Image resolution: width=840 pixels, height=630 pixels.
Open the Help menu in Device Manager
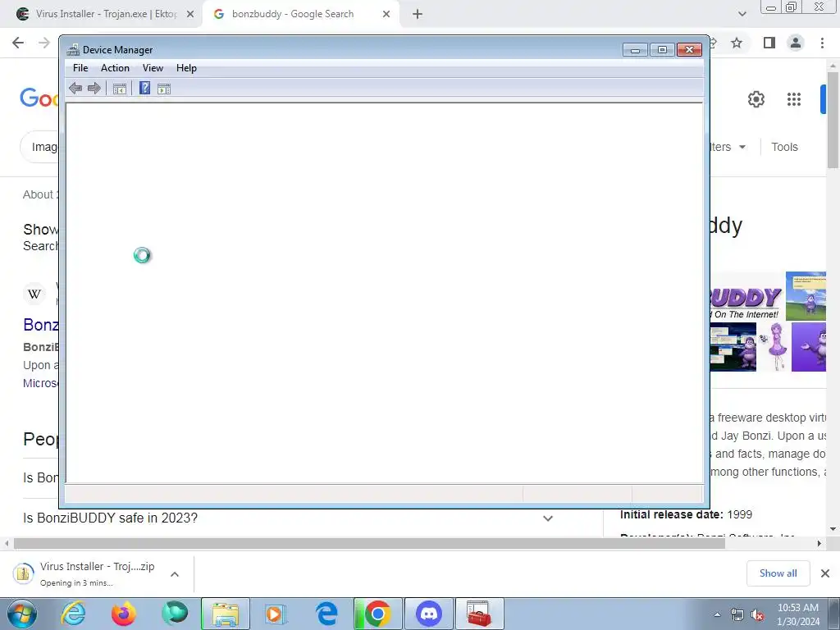(186, 68)
